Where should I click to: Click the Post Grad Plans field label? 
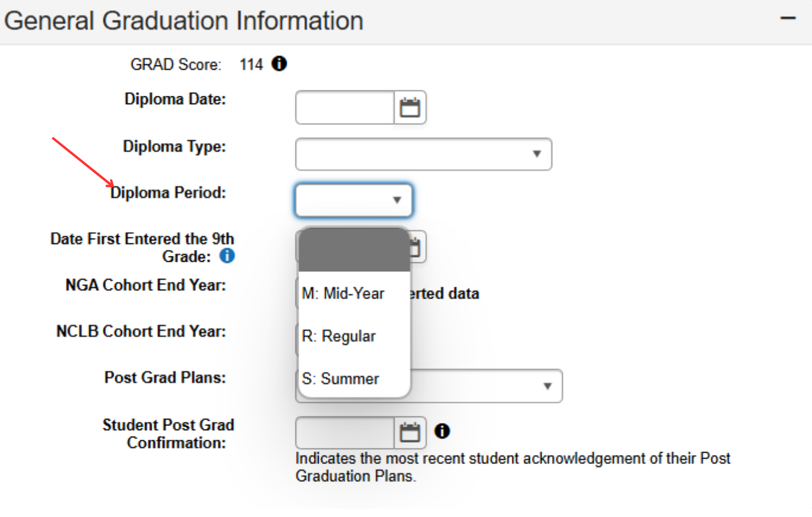165,378
